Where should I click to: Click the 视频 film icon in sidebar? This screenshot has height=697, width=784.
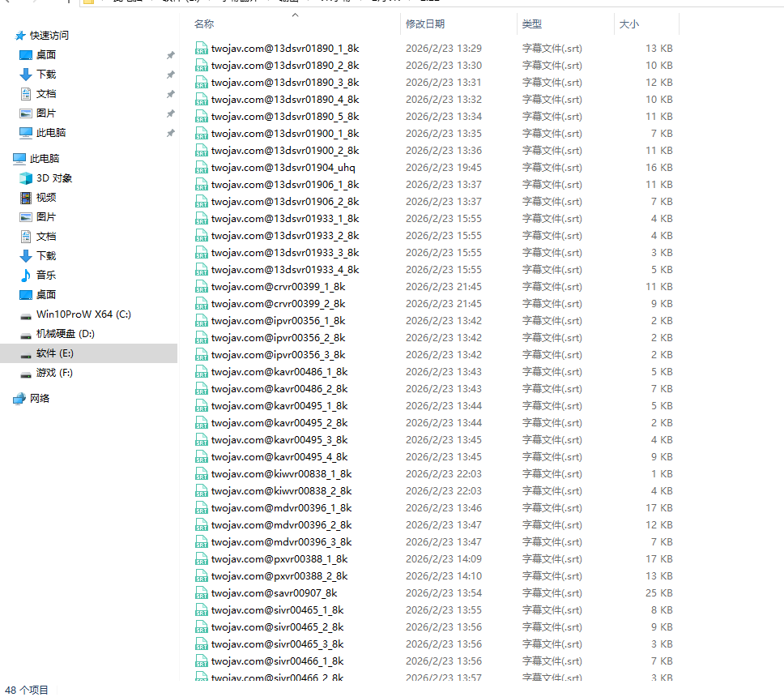click(x=26, y=198)
